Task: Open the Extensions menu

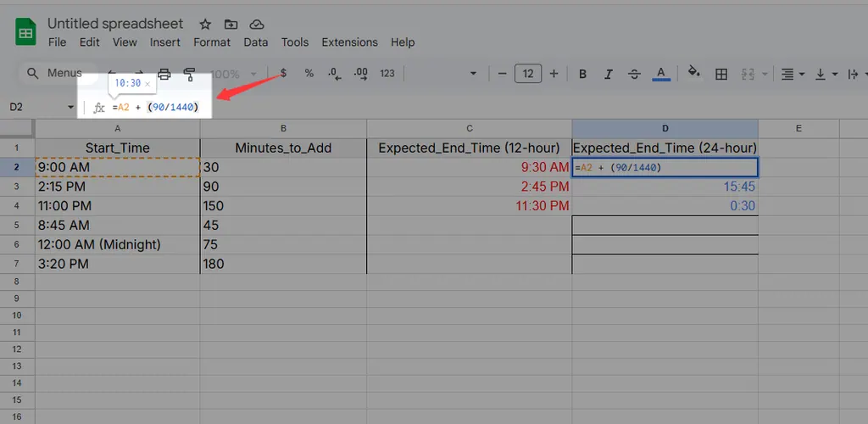Action: pos(349,42)
